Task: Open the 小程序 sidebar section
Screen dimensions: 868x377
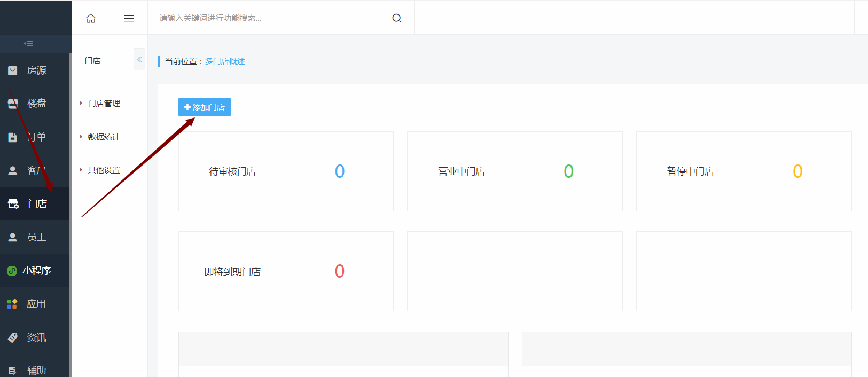Action: pyautogui.click(x=35, y=271)
